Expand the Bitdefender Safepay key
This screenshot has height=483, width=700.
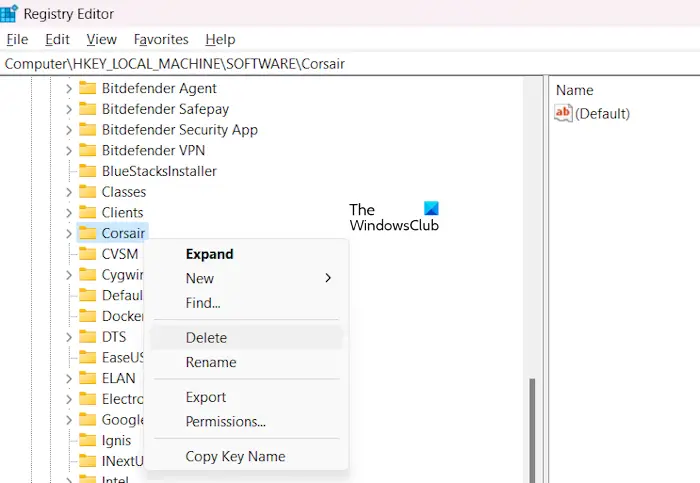click(x=68, y=109)
